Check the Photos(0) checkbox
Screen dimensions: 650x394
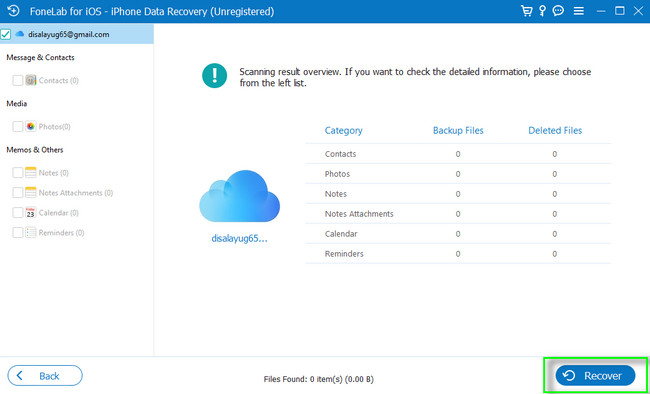pos(17,126)
